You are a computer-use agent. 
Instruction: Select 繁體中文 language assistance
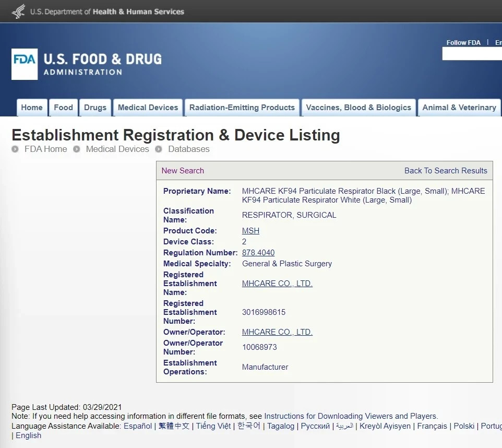pos(174,426)
